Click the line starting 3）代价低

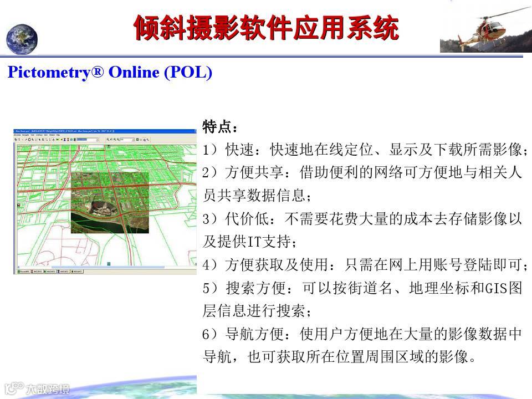coord(362,218)
